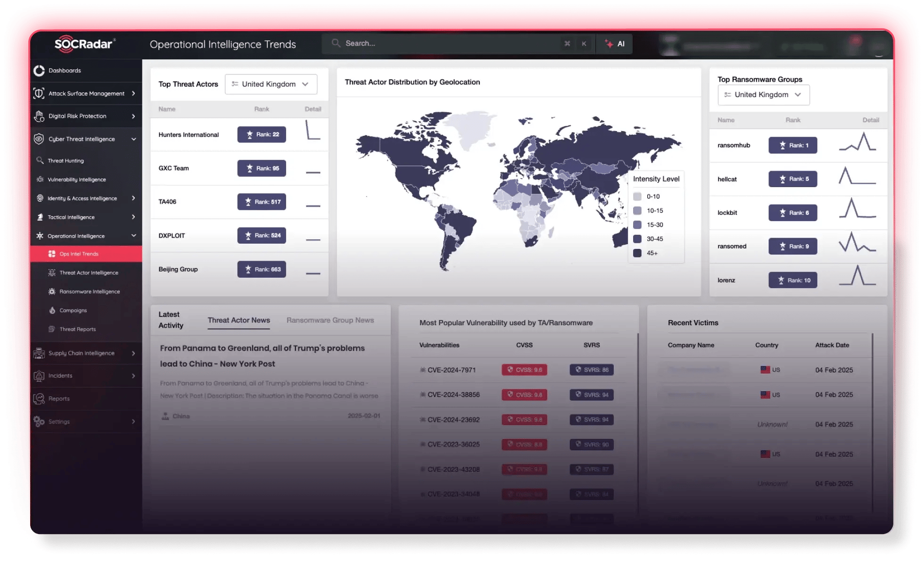Click the Supply Chain Intelligence icon

coord(39,353)
